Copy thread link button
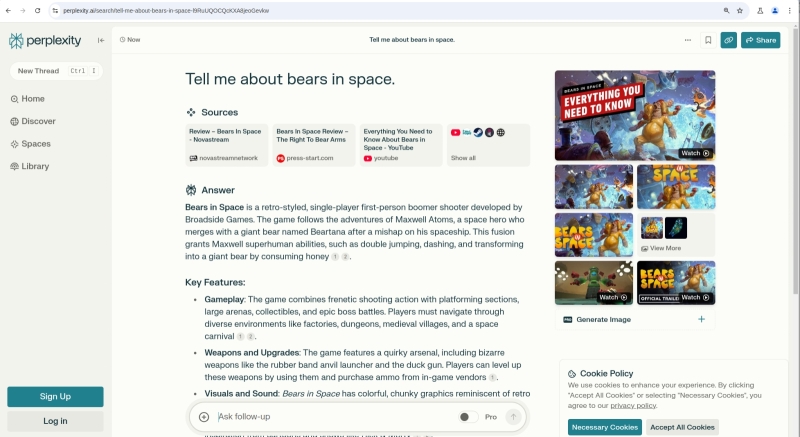The image size is (800, 437). point(729,40)
